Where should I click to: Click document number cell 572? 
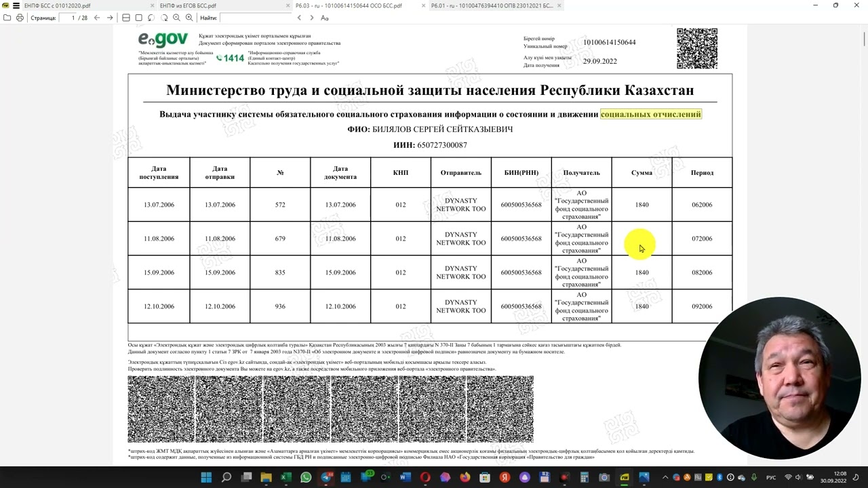pyautogui.click(x=280, y=205)
